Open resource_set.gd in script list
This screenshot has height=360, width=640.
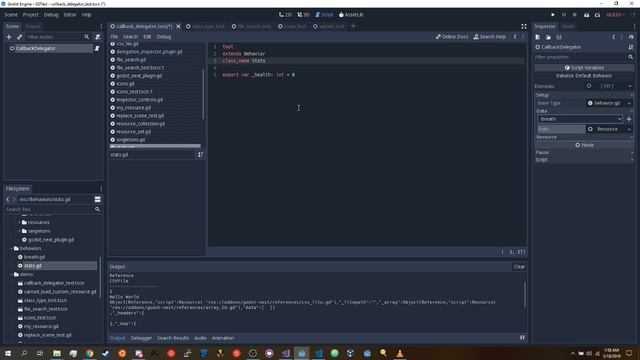[x=133, y=132]
